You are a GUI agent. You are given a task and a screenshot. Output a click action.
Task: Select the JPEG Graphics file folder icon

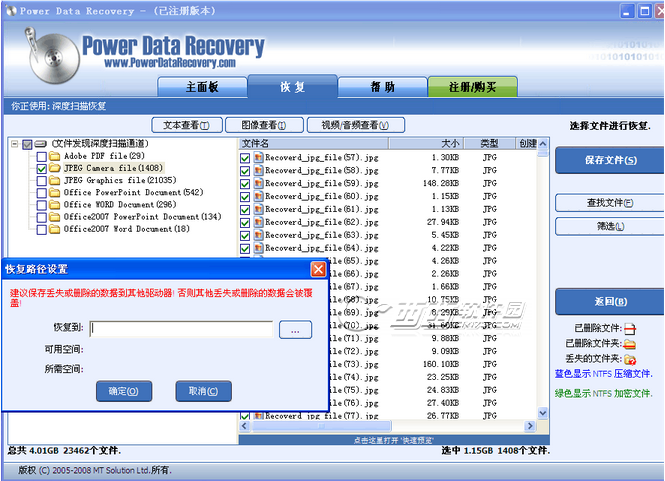pyautogui.click(x=54, y=181)
